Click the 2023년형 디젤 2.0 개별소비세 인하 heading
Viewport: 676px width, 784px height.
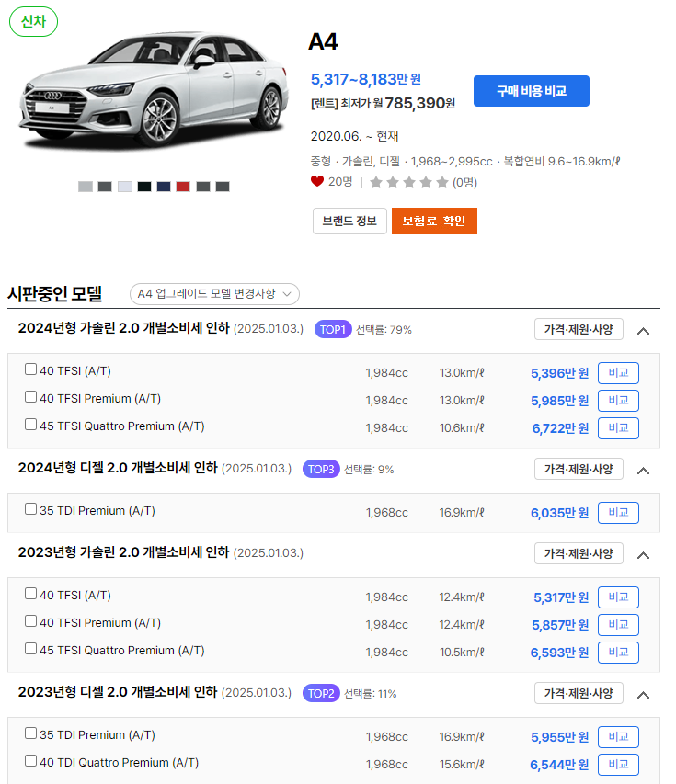118,692
